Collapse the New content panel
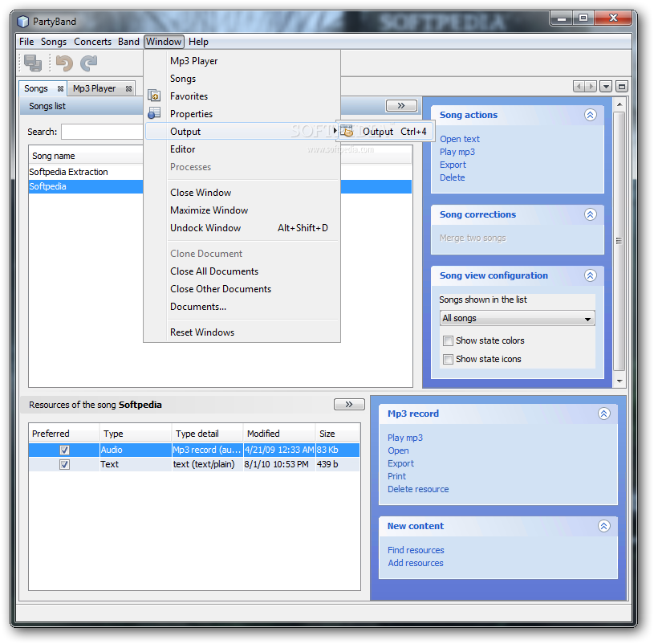This screenshot has width=654, height=644. click(x=603, y=526)
